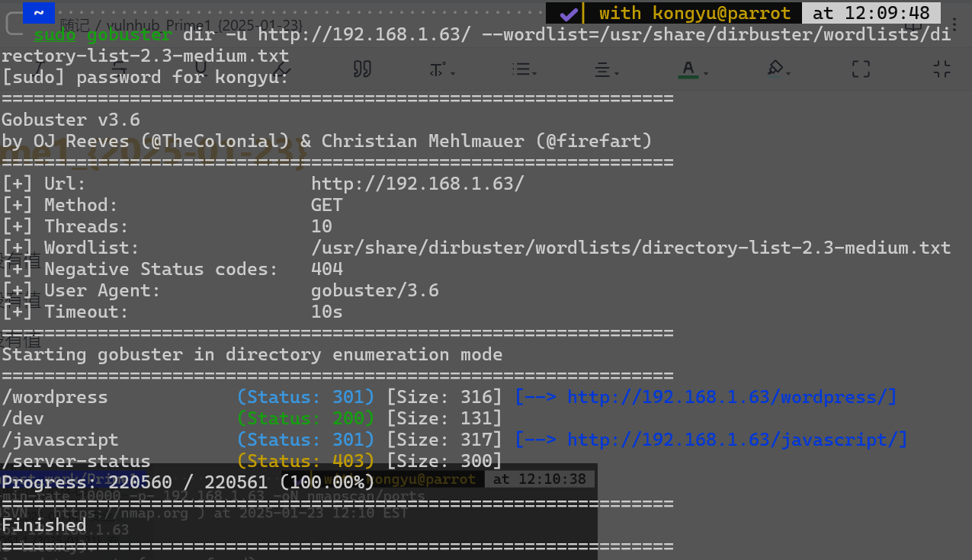Click the "at 12:09:48" prompt timestamp
The width and height of the screenshot is (972, 560).
871,13
